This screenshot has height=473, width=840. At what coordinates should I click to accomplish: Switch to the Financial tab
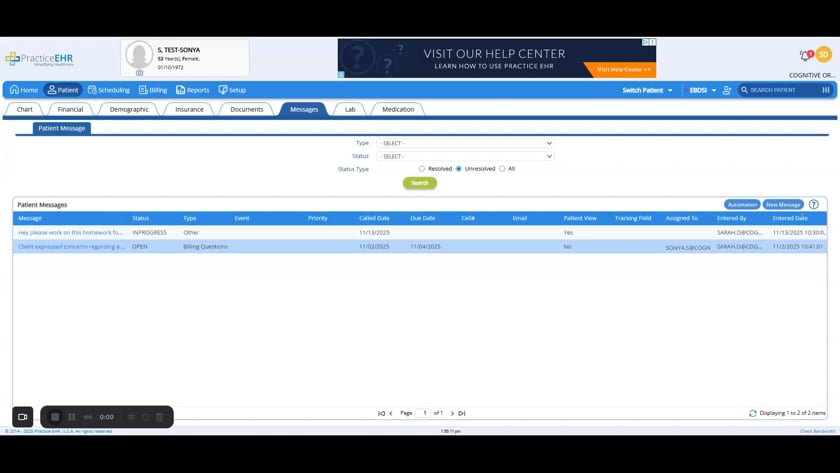(x=70, y=109)
